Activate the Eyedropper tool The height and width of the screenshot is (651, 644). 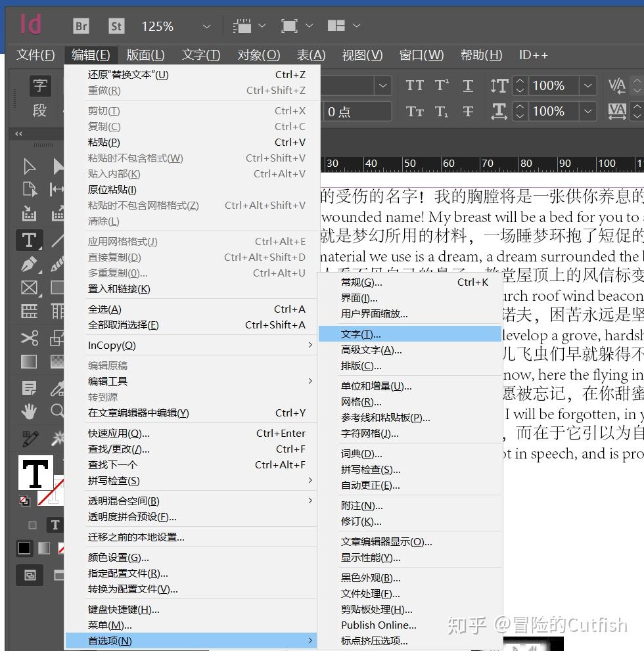[57, 388]
